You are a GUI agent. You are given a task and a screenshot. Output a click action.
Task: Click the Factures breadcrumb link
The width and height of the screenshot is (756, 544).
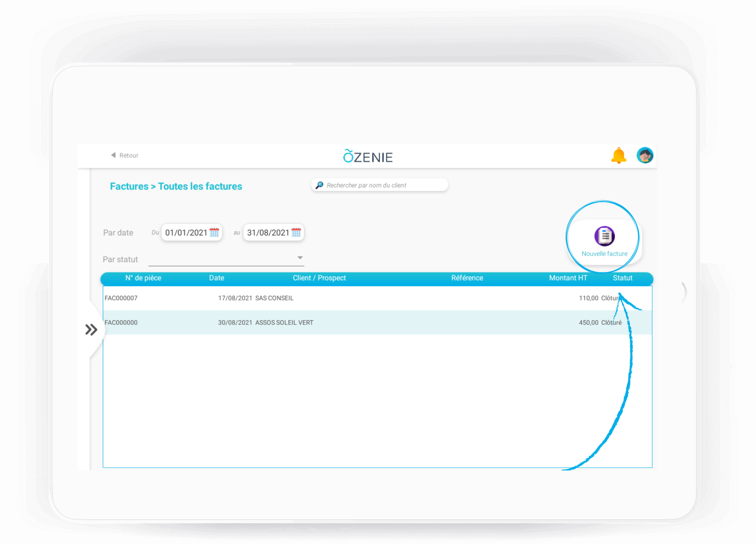coord(129,186)
